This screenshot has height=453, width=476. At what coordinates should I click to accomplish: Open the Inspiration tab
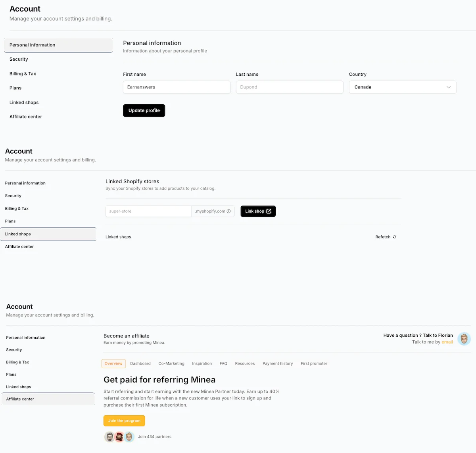click(x=202, y=363)
